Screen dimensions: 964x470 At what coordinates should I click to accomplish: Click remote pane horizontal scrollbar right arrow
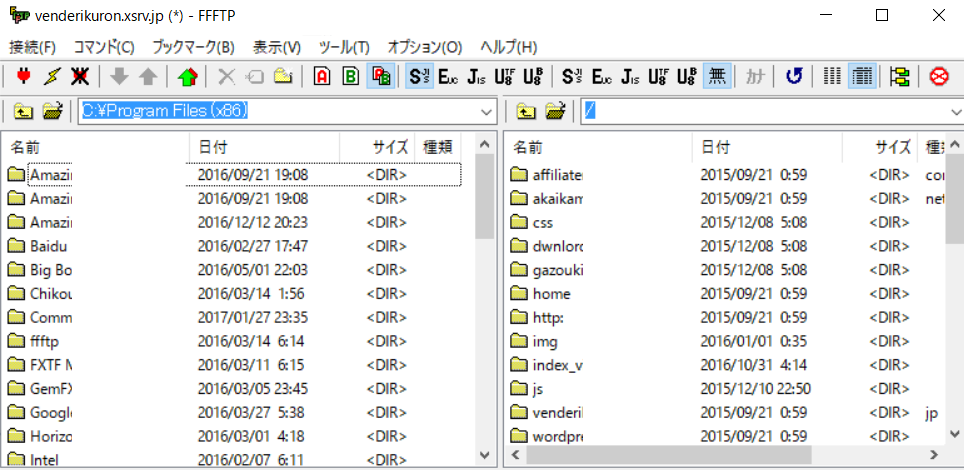coord(934,455)
